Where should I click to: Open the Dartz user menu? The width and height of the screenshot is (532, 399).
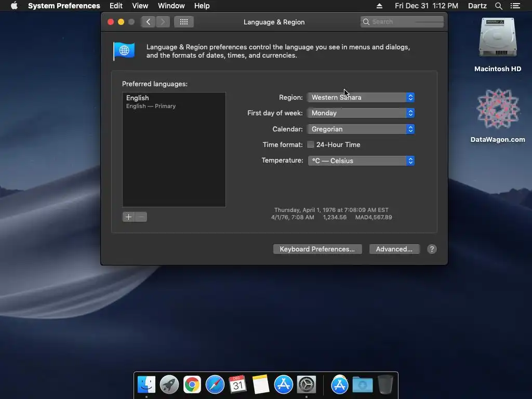[477, 6]
